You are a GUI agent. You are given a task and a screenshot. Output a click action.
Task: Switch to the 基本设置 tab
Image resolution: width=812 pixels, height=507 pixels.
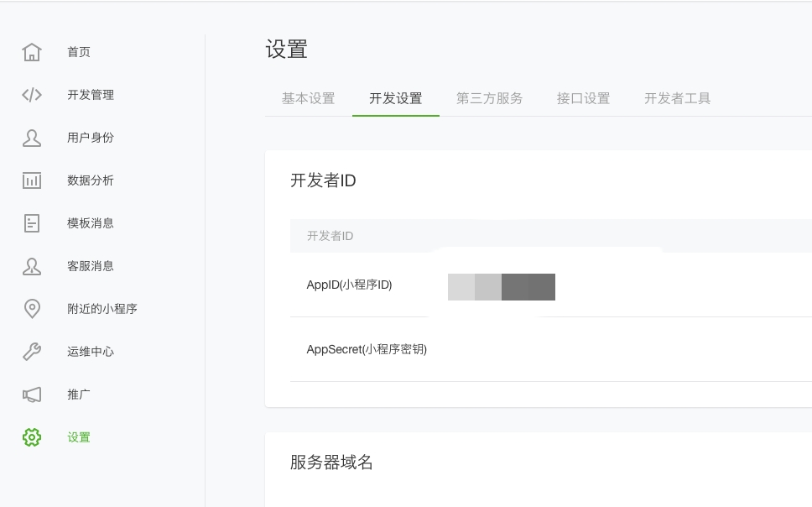click(308, 98)
